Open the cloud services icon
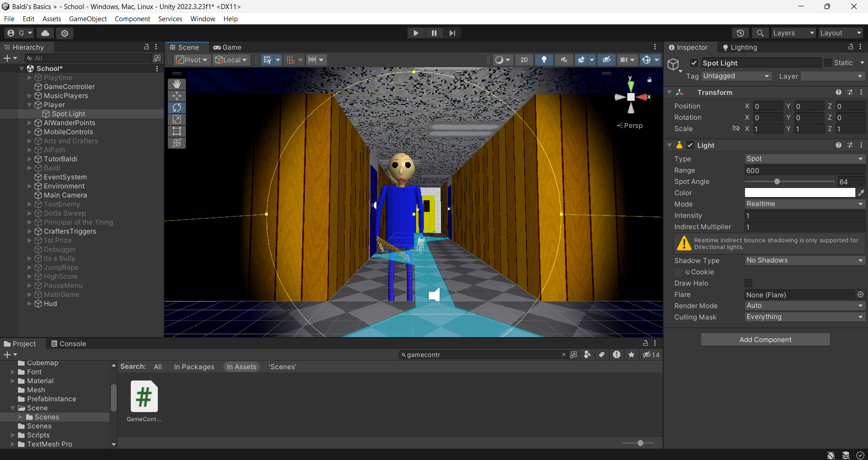 click(x=45, y=33)
